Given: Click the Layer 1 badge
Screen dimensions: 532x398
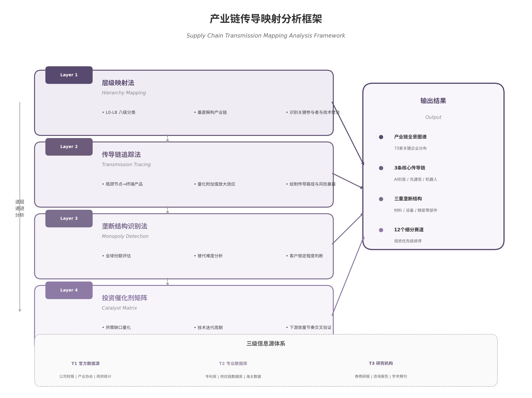Looking at the screenshot, I should coord(69,75).
